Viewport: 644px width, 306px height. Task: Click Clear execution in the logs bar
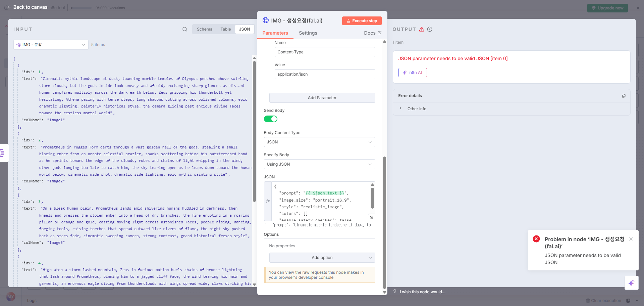(x=603, y=301)
